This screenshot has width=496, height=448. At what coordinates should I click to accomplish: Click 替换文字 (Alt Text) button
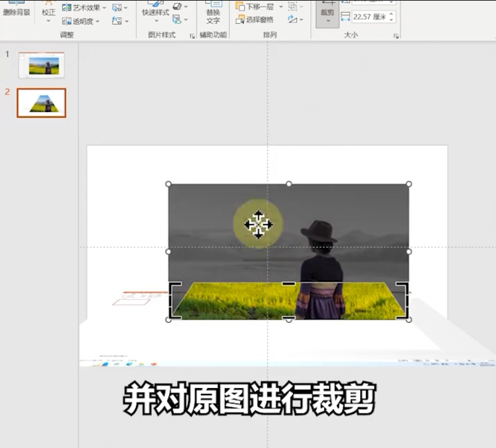pyautogui.click(x=213, y=13)
